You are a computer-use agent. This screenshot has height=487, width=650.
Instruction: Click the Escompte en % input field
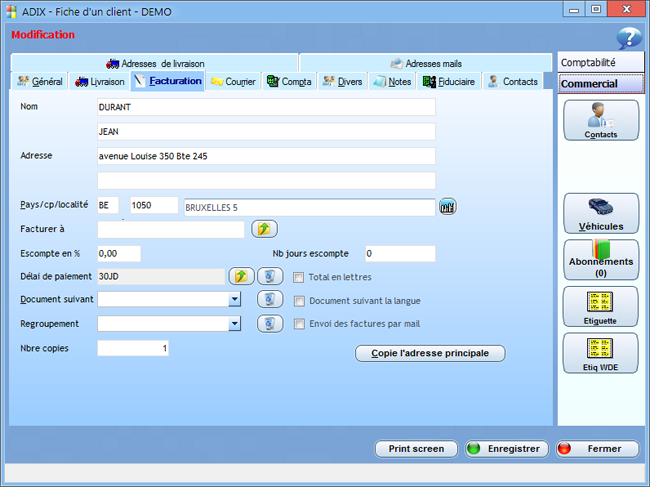(x=119, y=253)
